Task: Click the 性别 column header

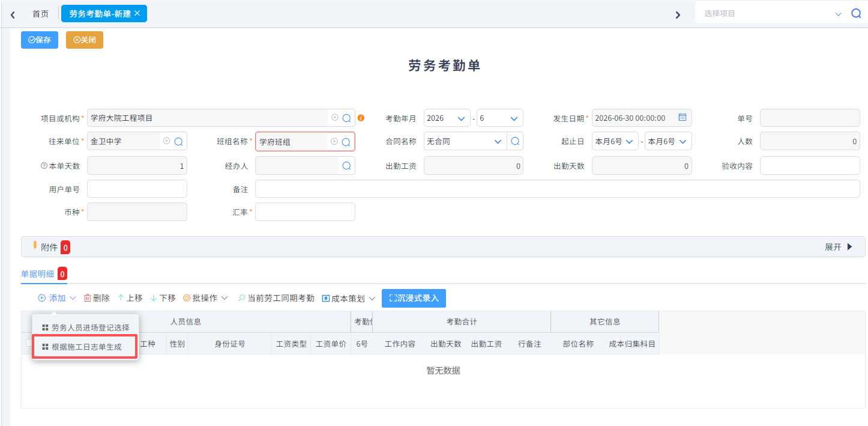Action: (177, 344)
